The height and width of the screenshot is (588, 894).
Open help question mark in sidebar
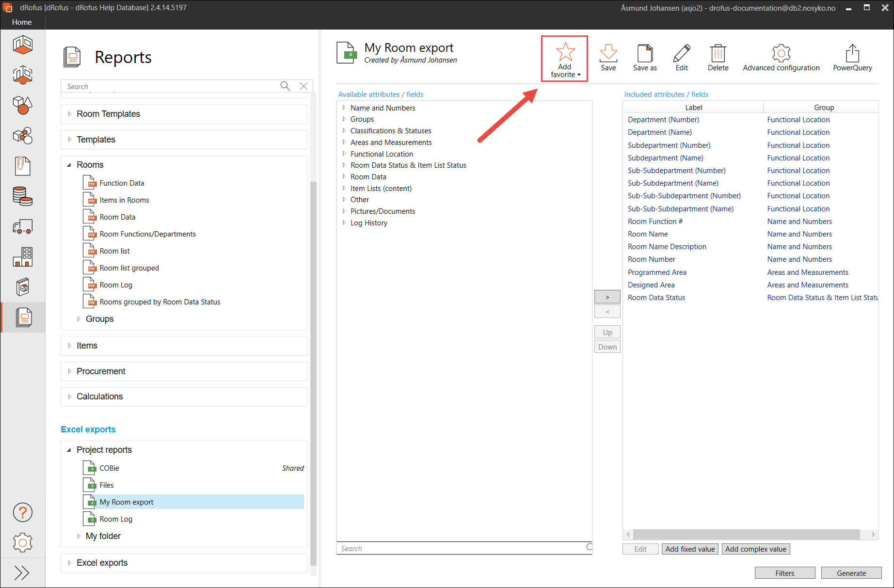tap(23, 512)
